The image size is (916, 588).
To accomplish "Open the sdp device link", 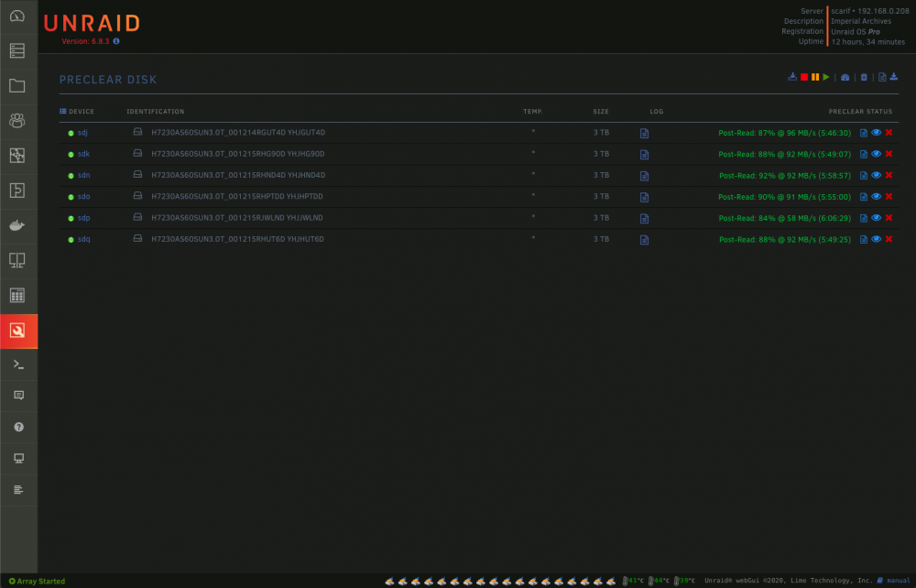I will click(83, 218).
